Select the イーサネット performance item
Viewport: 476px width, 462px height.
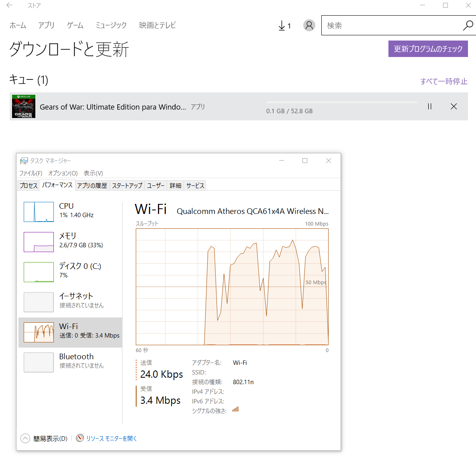[x=70, y=302]
